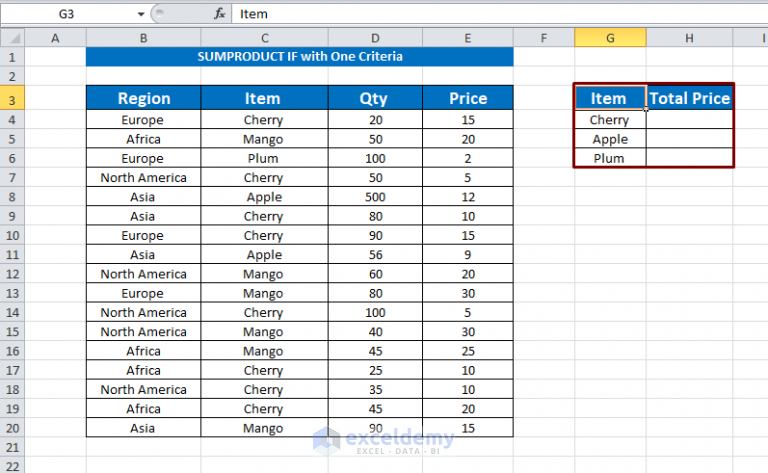Select 'Plum' in cell C6

[x=264, y=158]
